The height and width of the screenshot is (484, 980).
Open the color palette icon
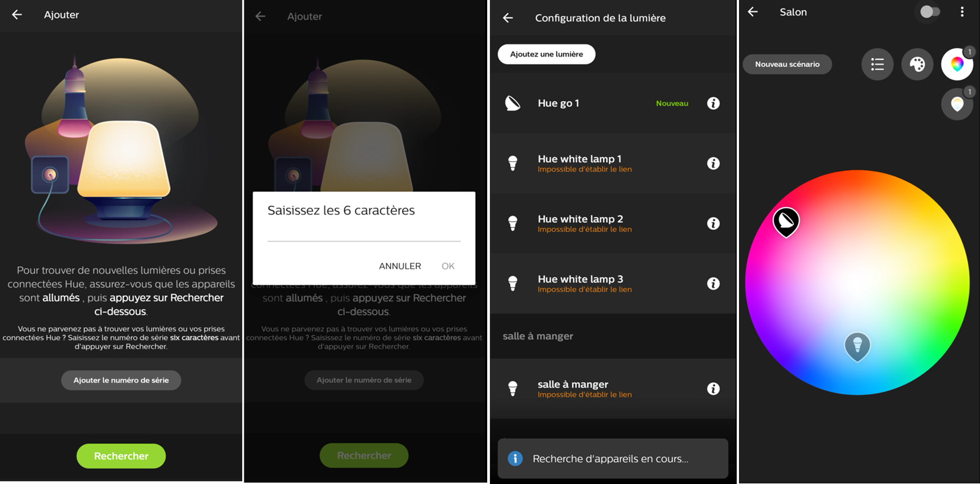[x=917, y=64]
